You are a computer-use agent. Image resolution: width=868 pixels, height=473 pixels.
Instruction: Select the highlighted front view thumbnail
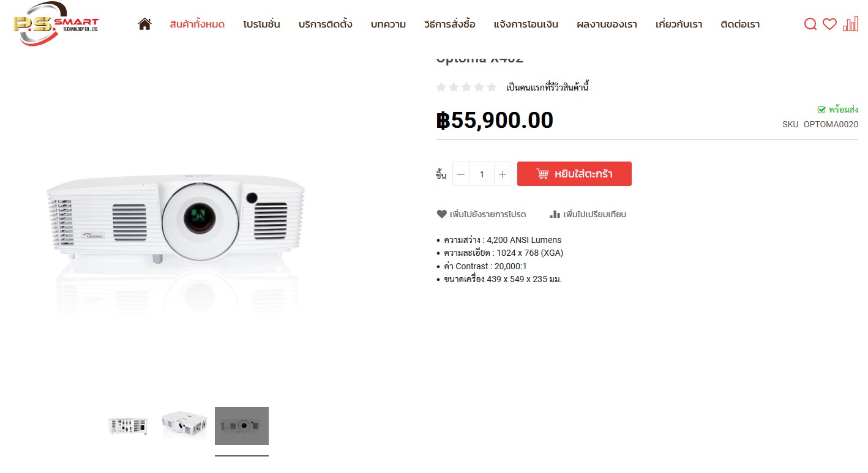coord(242,426)
